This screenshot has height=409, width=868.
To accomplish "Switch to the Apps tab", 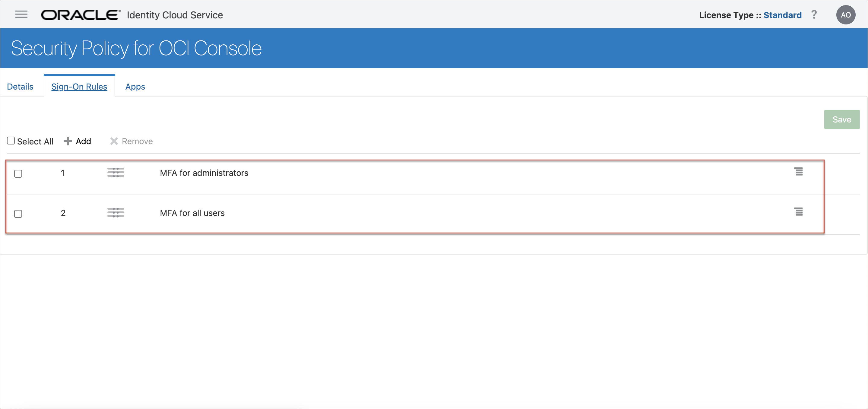I will 135,86.
